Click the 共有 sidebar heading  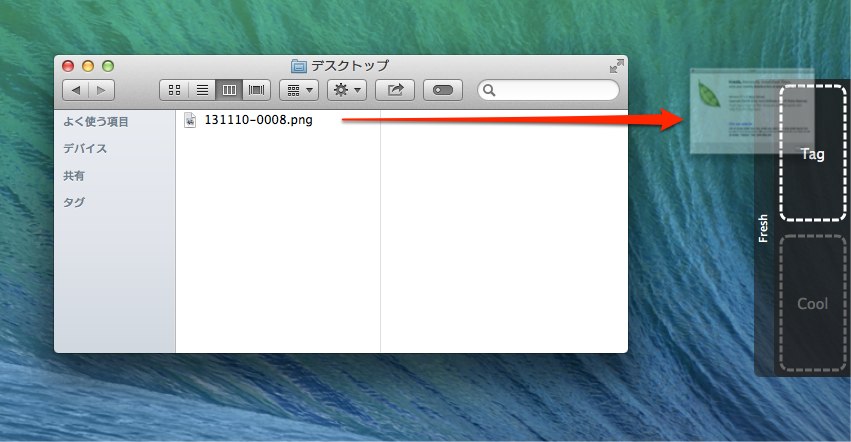pyautogui.click(x=74, y=175)
